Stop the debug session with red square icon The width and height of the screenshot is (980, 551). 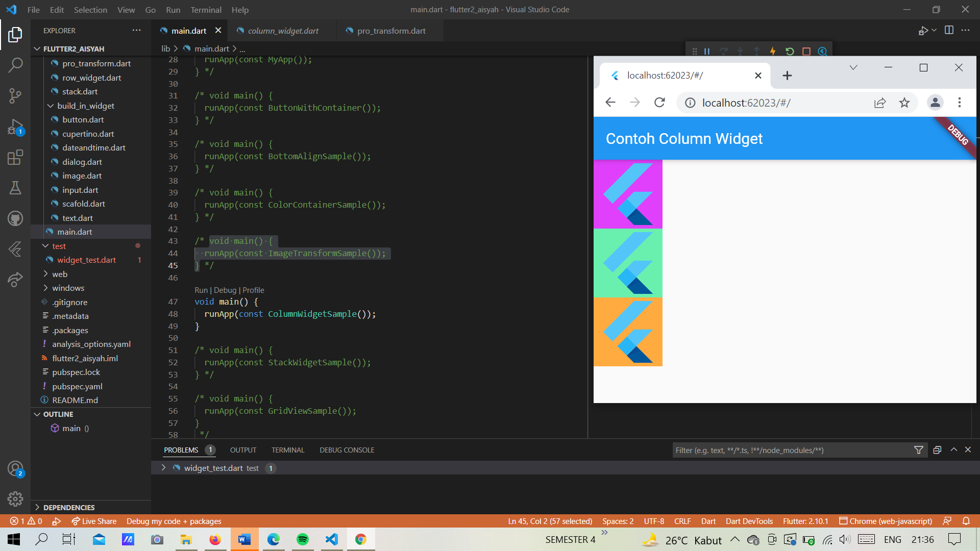806,51
